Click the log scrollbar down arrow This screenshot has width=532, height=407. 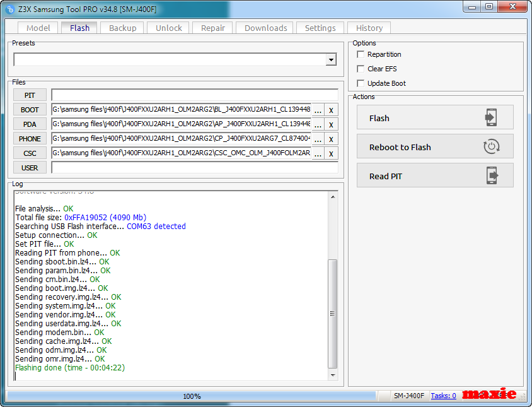(333, 375)
